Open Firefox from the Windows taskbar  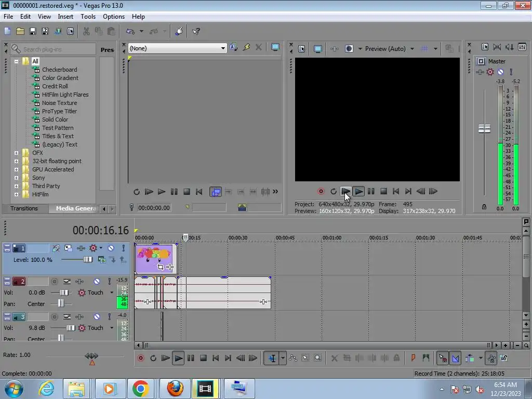click(x=175, y=389)
